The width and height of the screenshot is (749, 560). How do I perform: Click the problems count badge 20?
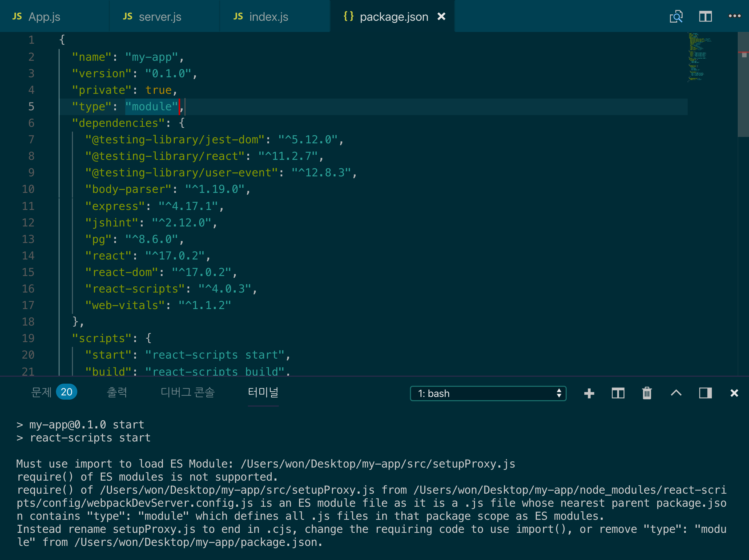(66, 392)
